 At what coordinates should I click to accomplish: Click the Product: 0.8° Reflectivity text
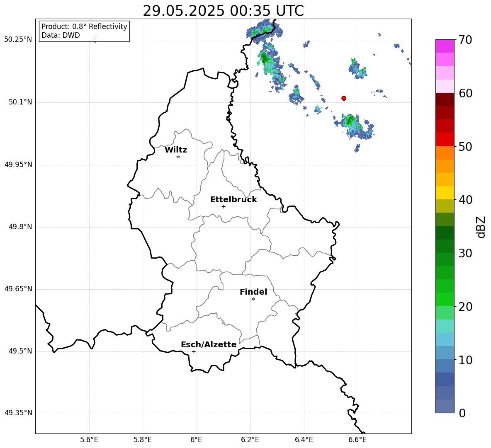point(84,26)
